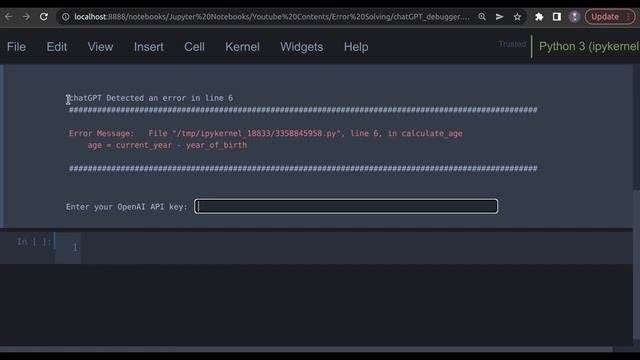Select the 'In [ ]:' cell prompt
Image resolution: width=640 pixels, height=360 pixels.
[x=34, y=242]
